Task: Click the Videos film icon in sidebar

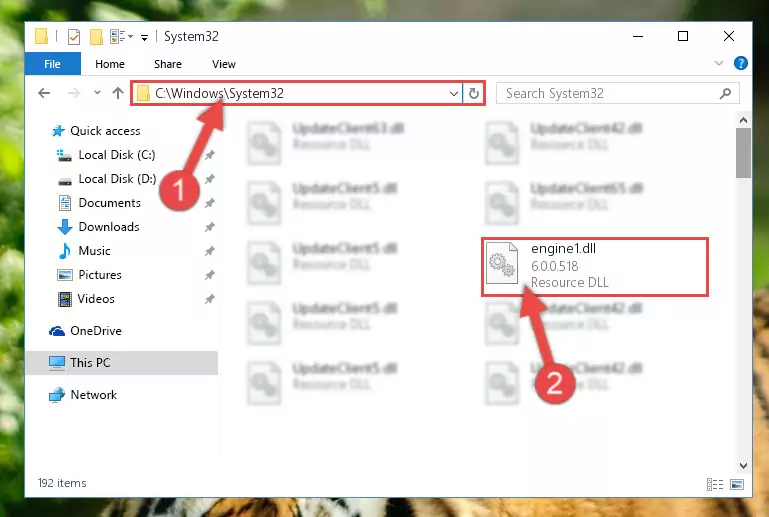Action: coord(65,299)
